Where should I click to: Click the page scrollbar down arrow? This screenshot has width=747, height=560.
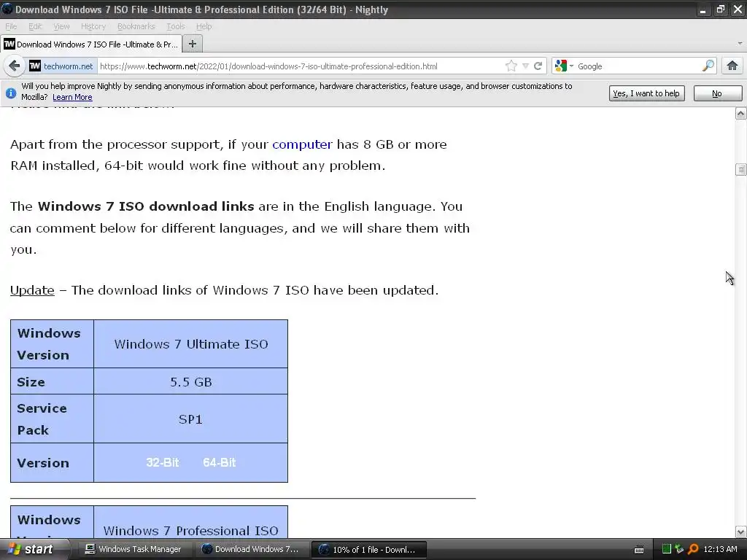point(740,532)
